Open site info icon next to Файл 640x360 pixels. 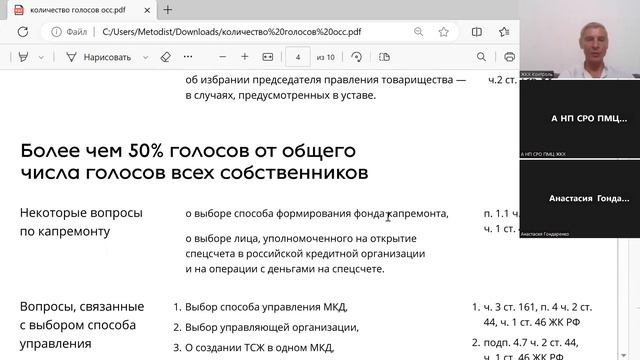point(56,32)
